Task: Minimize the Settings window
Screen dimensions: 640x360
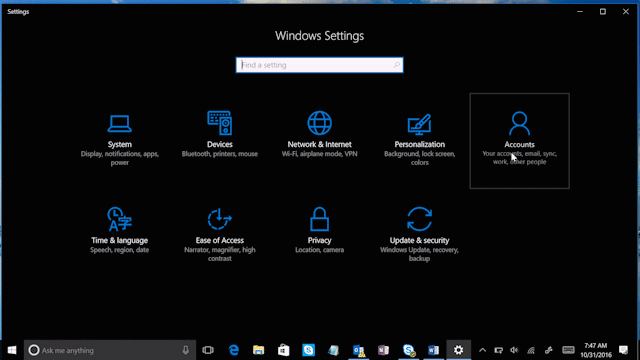Action: click(x=580, y=12)
